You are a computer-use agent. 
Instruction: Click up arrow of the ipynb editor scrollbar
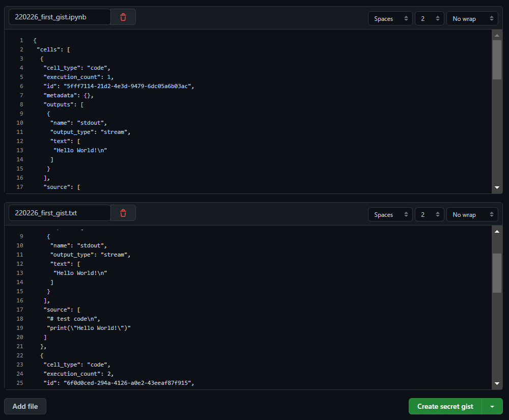(497, 35)
